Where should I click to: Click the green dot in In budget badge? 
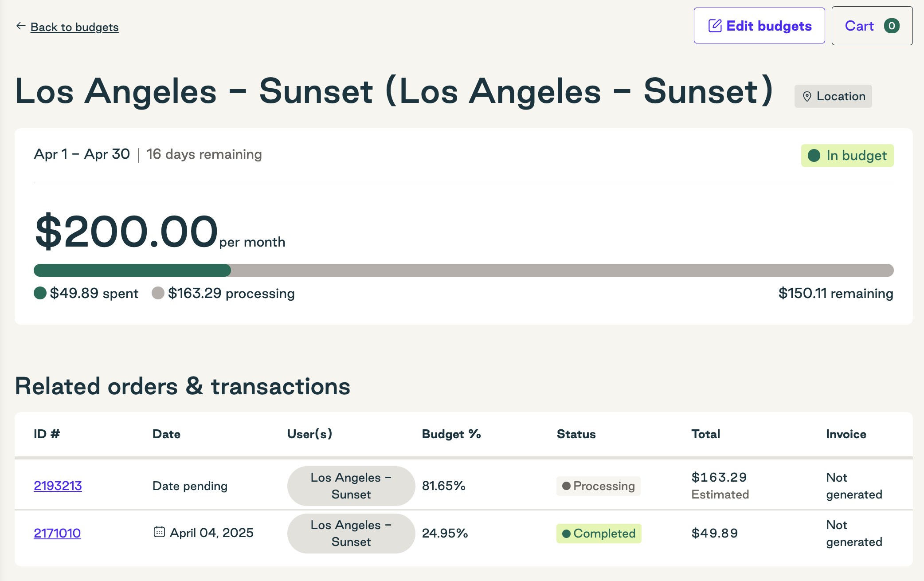(x=814, y=156)
